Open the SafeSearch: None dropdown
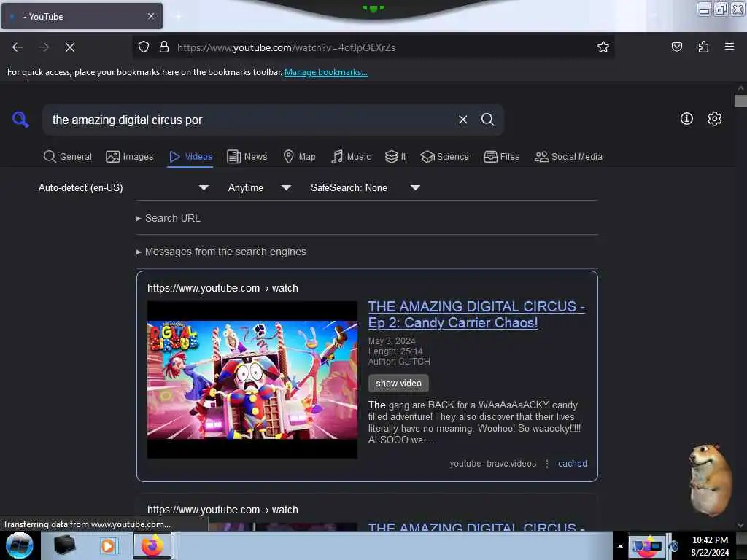The width and height of the screenshot is (747, 560). [365, 187]
